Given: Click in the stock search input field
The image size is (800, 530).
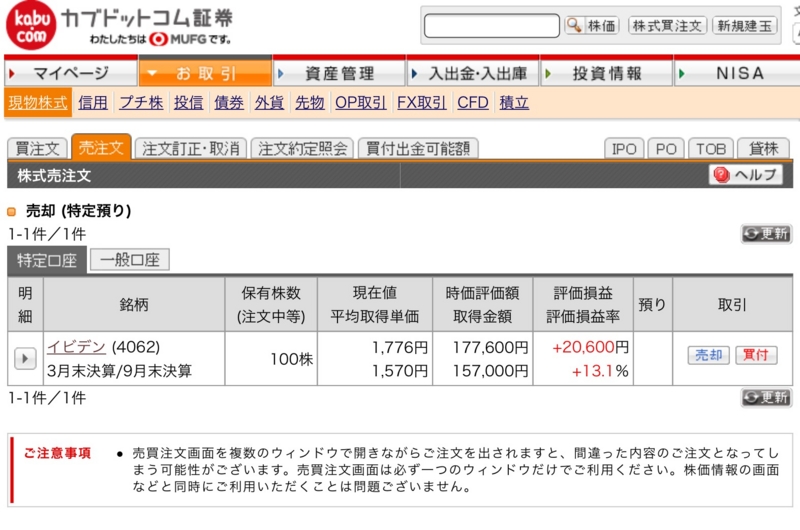Looking at the screenshot, I should point(492,26).
